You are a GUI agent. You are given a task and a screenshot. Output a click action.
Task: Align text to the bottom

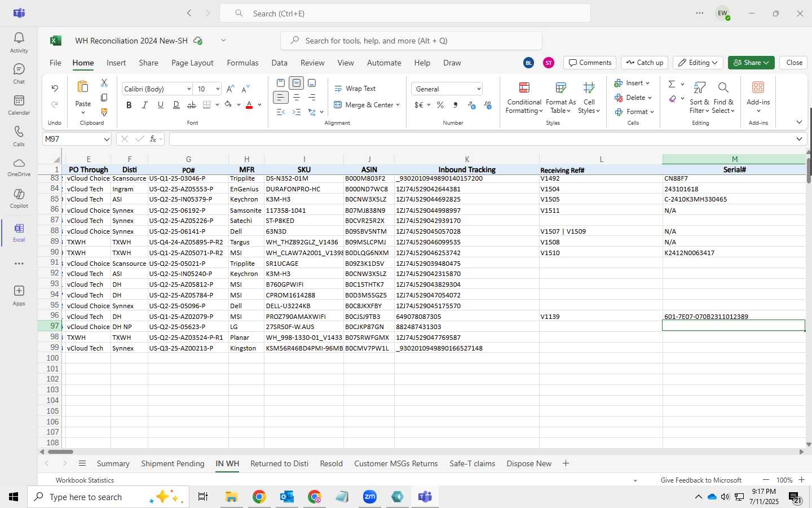tap(312, 83)
